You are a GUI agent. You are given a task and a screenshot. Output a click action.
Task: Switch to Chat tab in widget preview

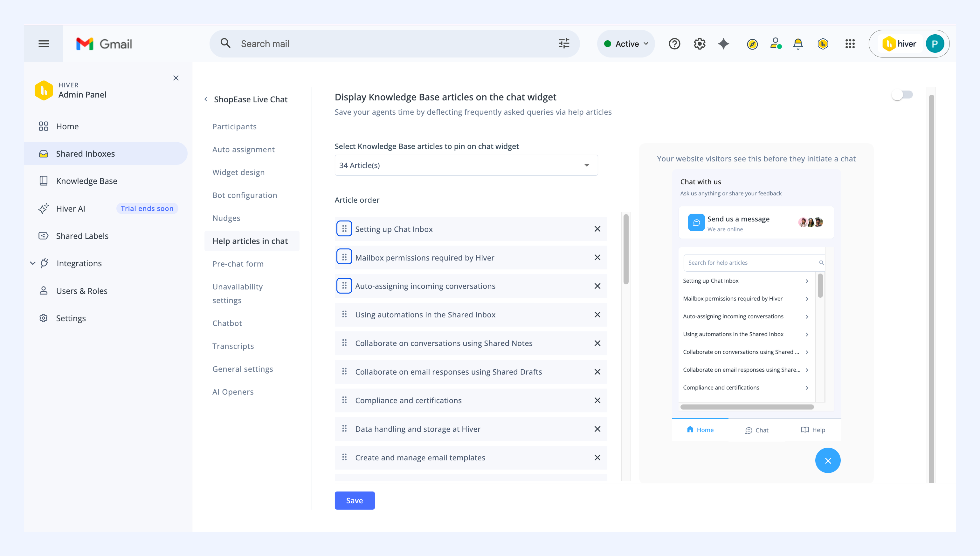(756, 431)
